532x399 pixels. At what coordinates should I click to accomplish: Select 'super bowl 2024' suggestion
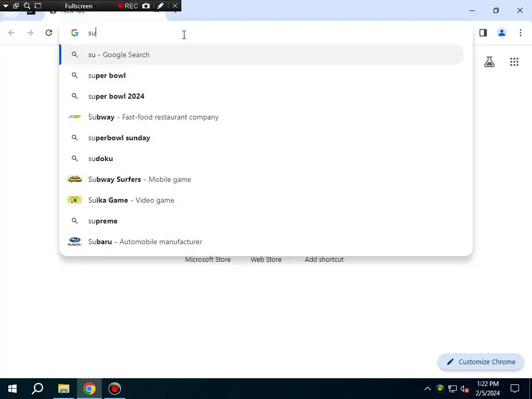(262, 96)
